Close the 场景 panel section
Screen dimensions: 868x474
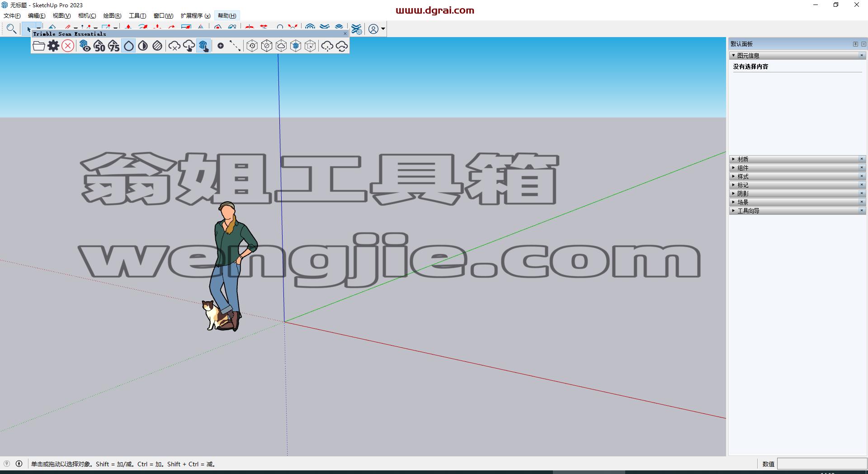coord(862,202)
